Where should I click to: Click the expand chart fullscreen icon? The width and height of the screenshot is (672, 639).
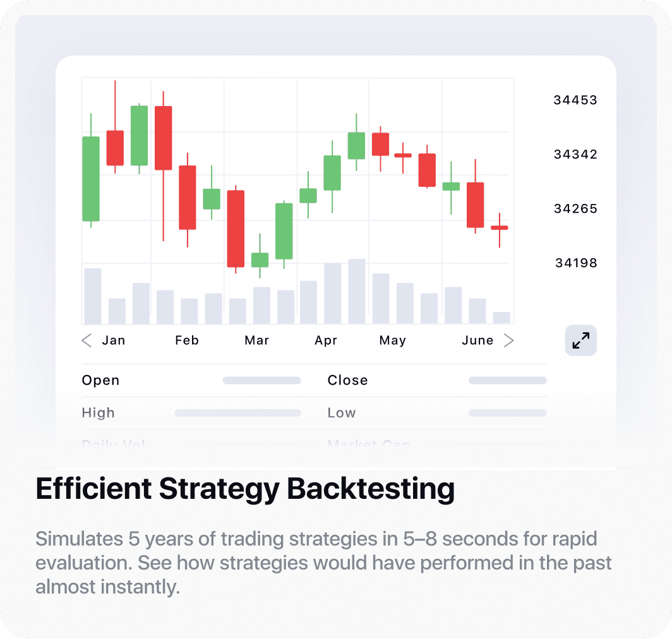point(580,340)
